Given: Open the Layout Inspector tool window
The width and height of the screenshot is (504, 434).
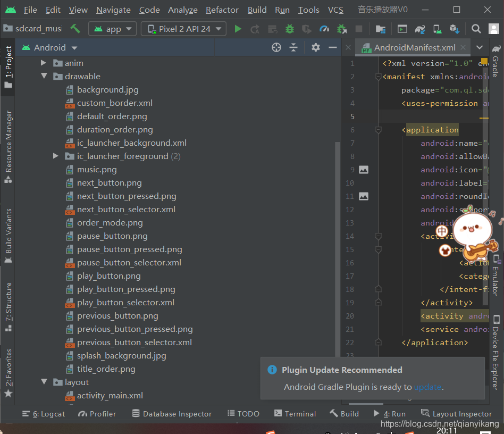Looking at the screenshot, I should pos(456,414).
